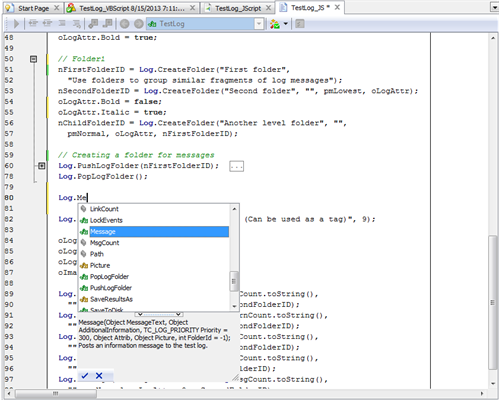Accept completion with the blue checkmark

pos(85,376)
